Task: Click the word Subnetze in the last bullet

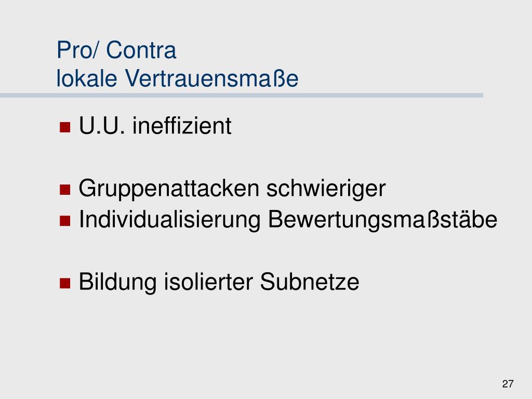Action: tap(310, 282)
